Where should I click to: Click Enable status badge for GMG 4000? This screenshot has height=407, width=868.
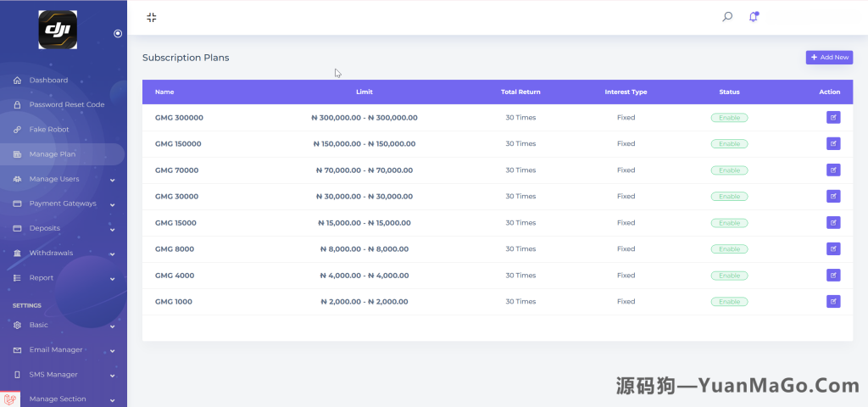[729, 276]
